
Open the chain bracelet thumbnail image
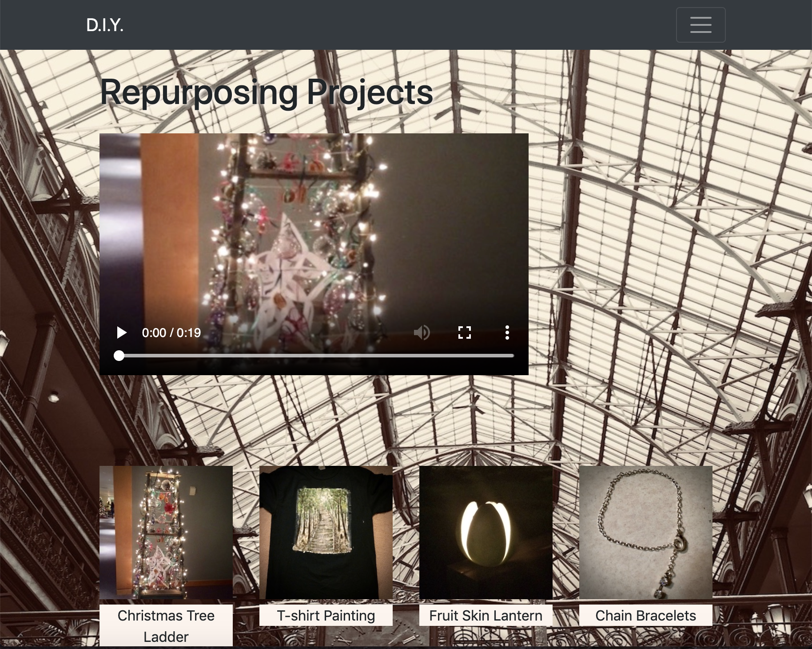pyautogui.click(x=646, y=533)
